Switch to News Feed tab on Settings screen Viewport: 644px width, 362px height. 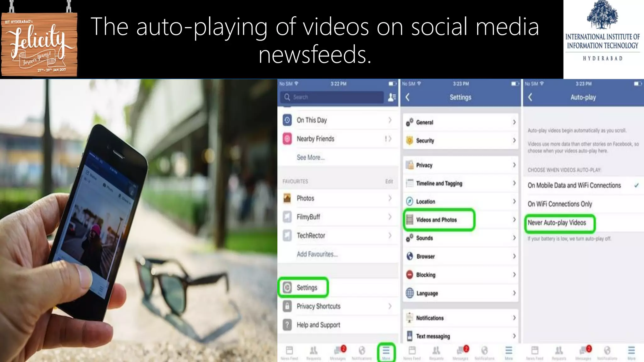(412, 353)
